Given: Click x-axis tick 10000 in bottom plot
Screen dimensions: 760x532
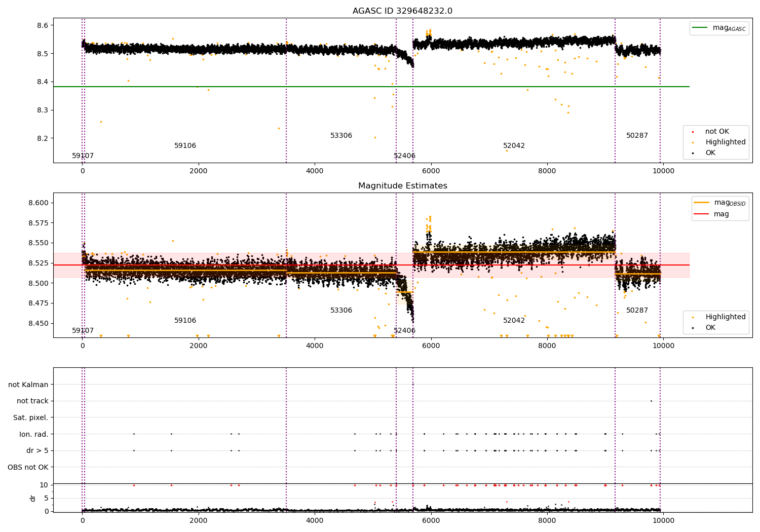Looking at the screenshot, I should pyautogui.click(x=664, y=521).
